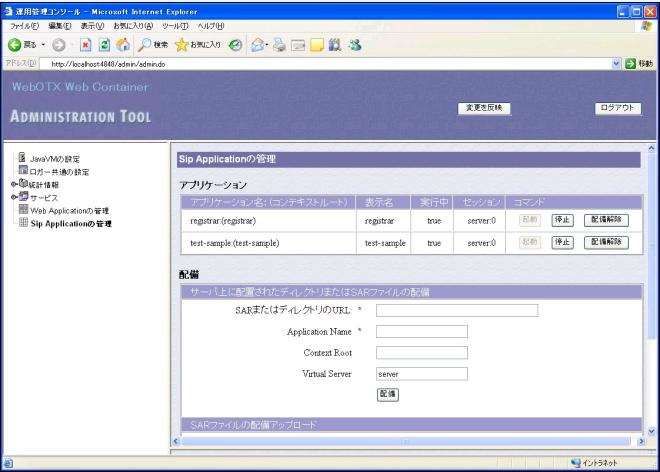Viewport: 660px width, 472px height.
Task: Go back with the Back arrow icon
Action: click(x=14, y=45)
